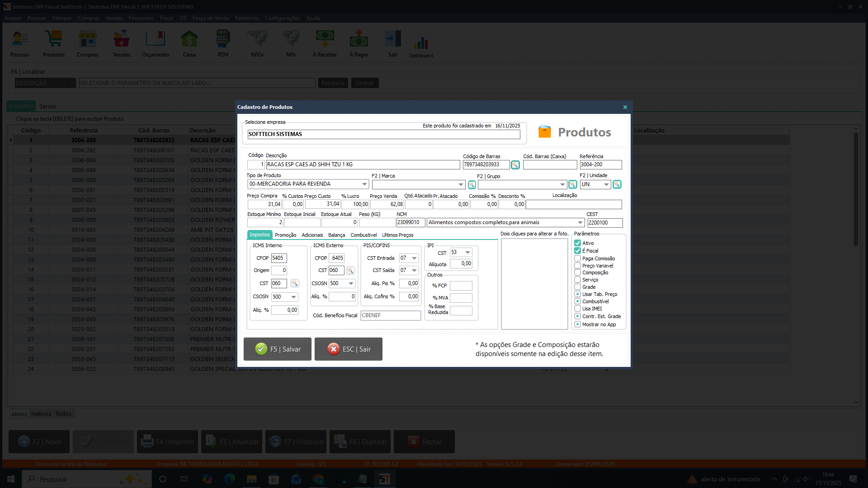Click the Unidade lookup magnifier icon

point(617,184)
